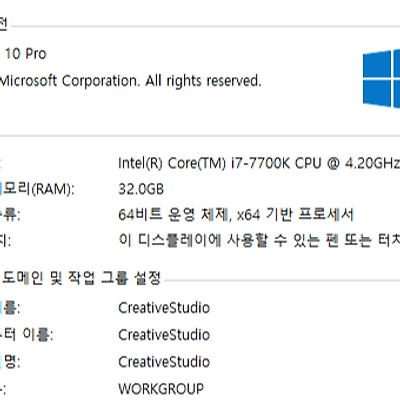Select CreativeStudio next to the '터 이름' label
The width and height of the screenshot is (400, 400).
click(x=164, y=335)
